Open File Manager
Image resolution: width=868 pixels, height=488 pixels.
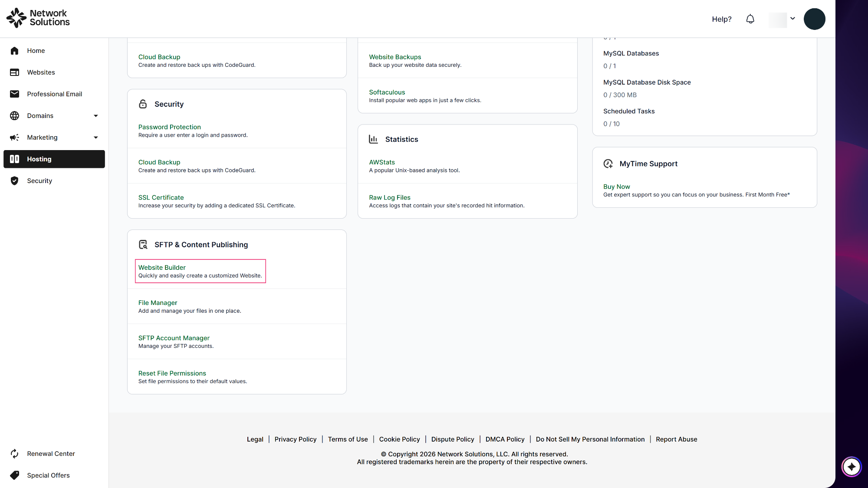pos(158,303)
